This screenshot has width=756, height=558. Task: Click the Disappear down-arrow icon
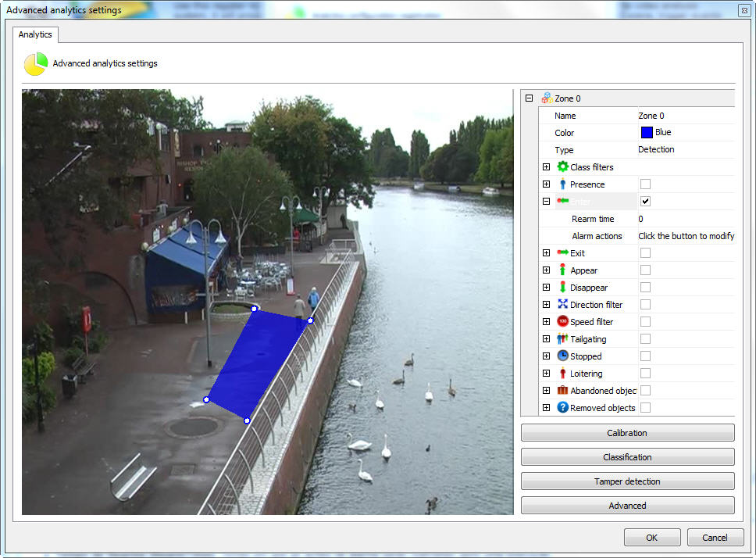(562, 287)
